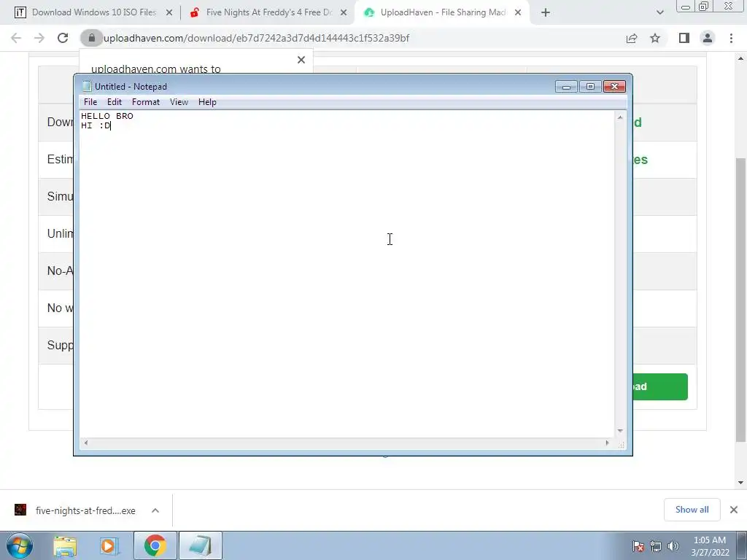Bookmark this page with the star

pos(655,38)
